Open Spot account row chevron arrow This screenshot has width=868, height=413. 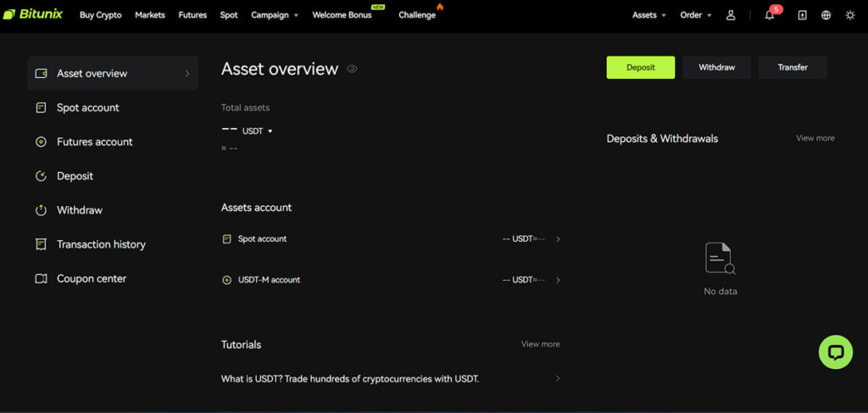click(x=558, y=239)
